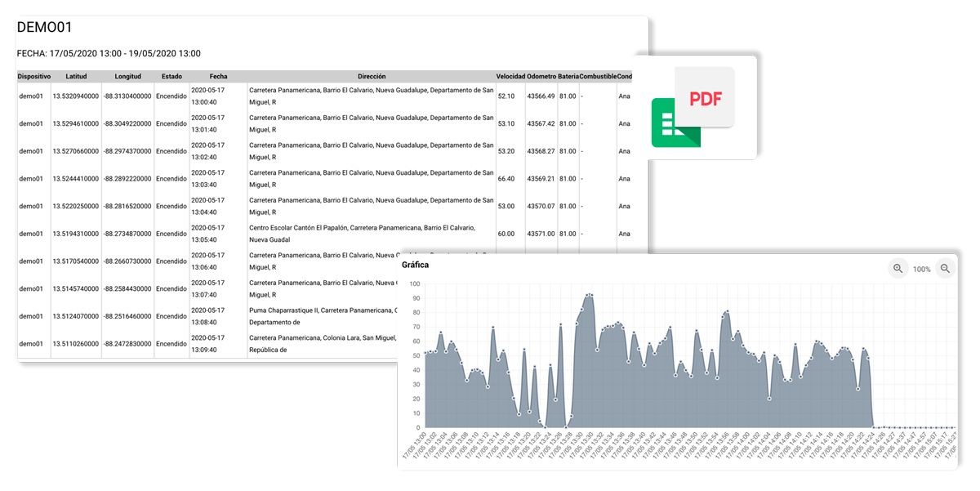Select odometer value 43566.49
980x491 pixels.
point(541,96)
